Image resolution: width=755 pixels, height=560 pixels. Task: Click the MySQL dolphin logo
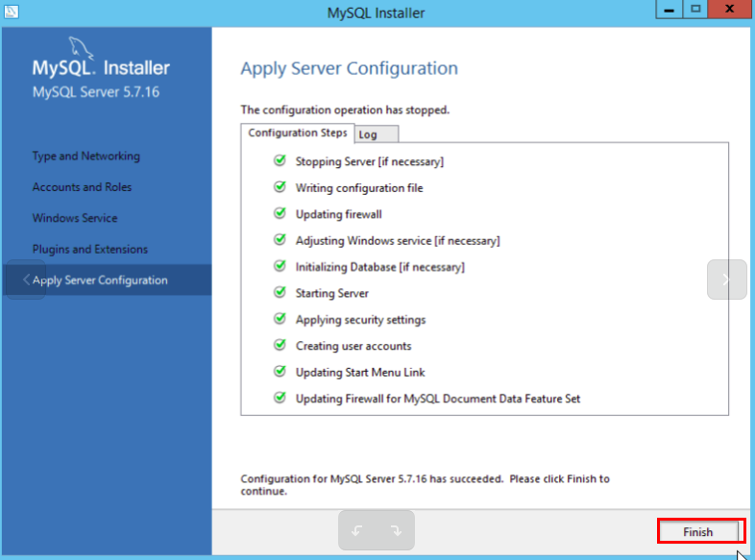click(81, 48)
